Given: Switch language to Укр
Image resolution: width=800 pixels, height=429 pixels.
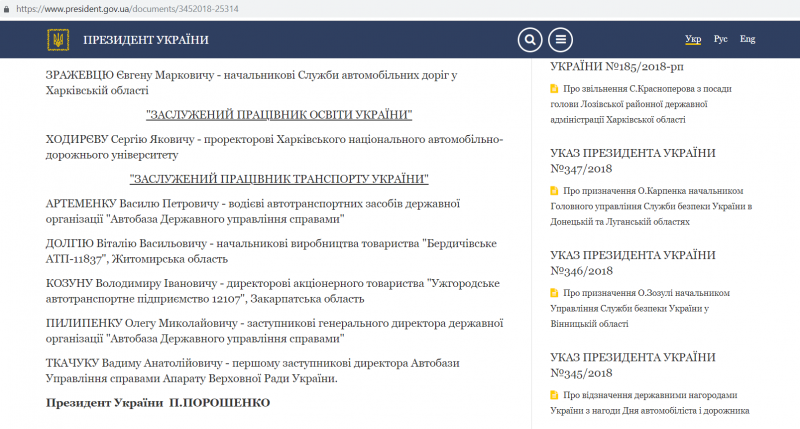Looking at the screenshot, I should 693,39.
